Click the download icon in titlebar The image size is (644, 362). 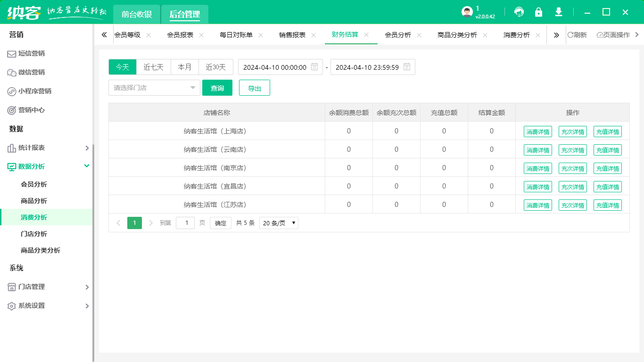(x=559, y=12)
